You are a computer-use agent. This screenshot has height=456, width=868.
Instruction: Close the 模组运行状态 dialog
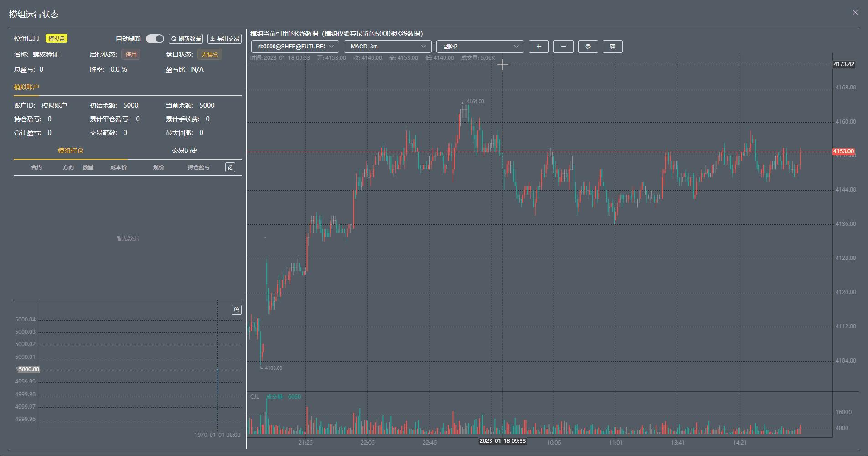tap(855, 13)
